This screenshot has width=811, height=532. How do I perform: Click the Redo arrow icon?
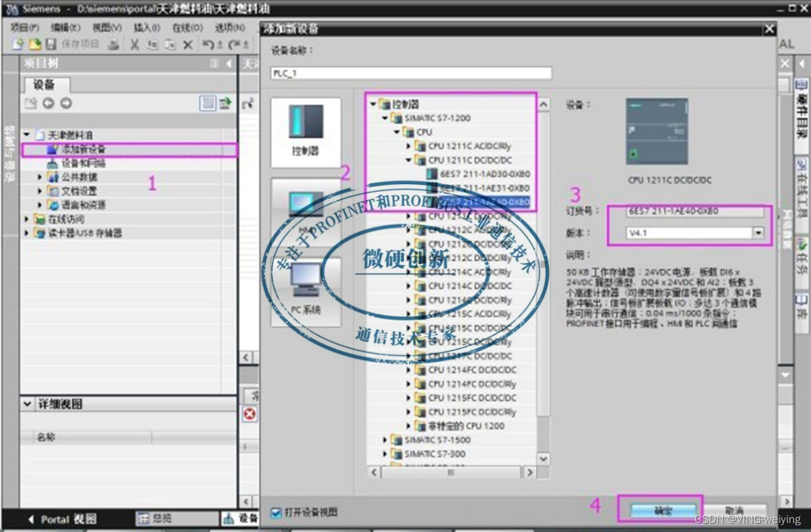tap(234, 44)
